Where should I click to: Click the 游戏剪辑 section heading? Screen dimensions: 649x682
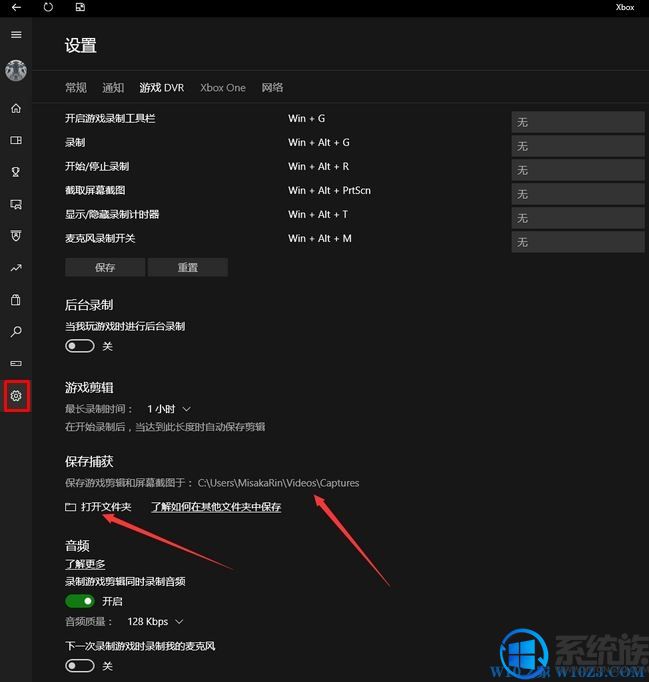(89, 388)
